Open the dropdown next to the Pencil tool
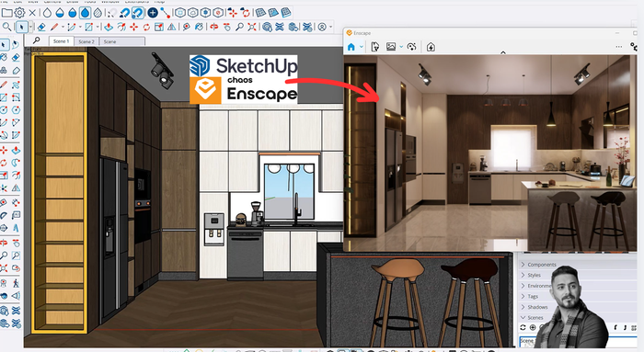The image size is (644, 352). [63, 28]
